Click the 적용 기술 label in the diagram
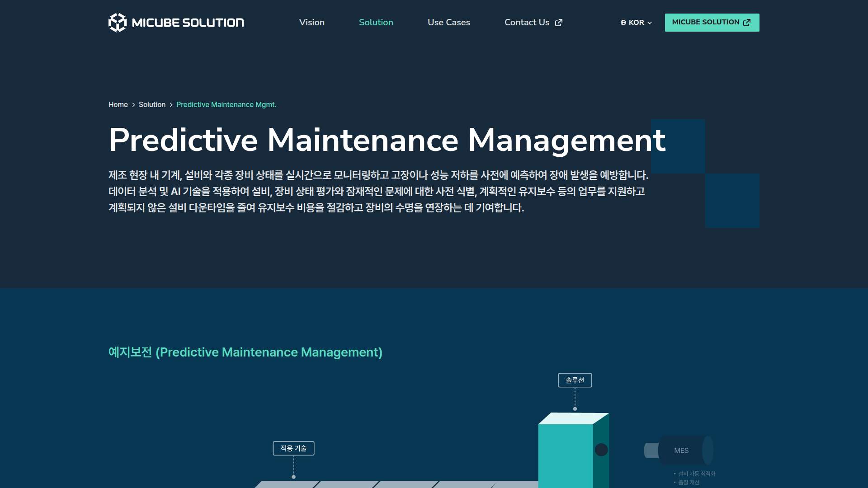The height and width of the screenshot is (488, 868). [294, 449]
